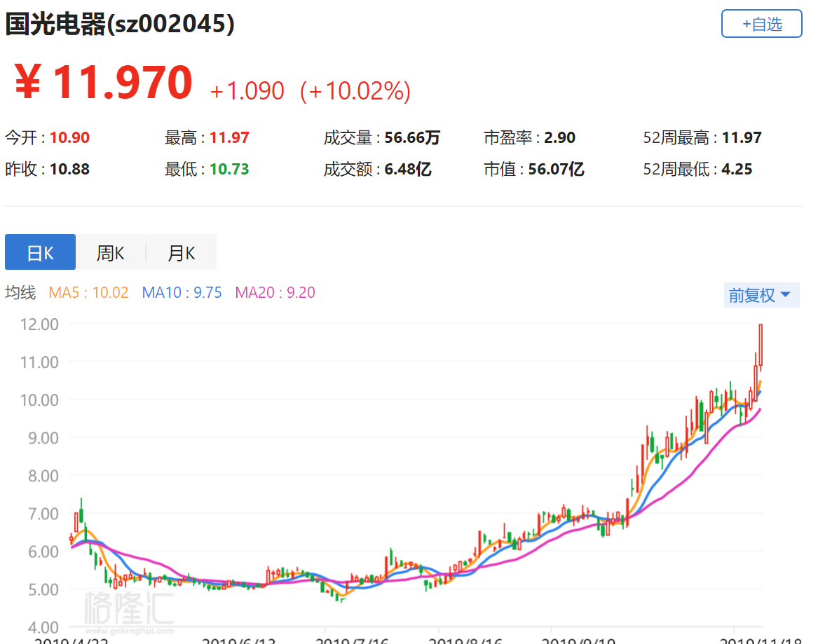The height and width of the screenshot is (644, 818).
Task: Click the 7.00 y-axis label
Action: [x=43, y=514]
